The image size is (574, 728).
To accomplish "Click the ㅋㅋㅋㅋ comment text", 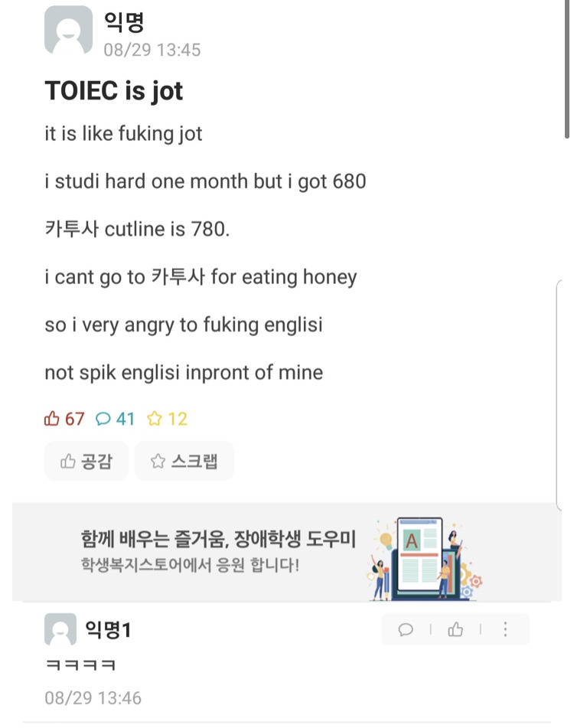I will (80, 665).
